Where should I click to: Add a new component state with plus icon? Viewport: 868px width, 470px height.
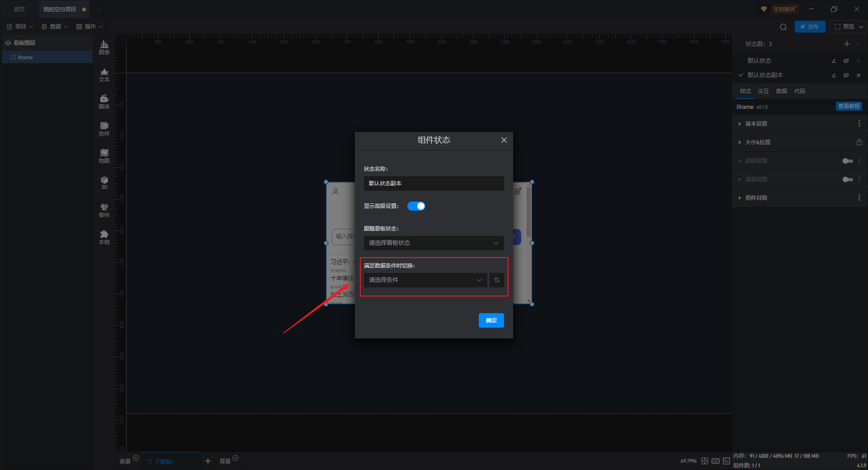click(x=847, y=44)
